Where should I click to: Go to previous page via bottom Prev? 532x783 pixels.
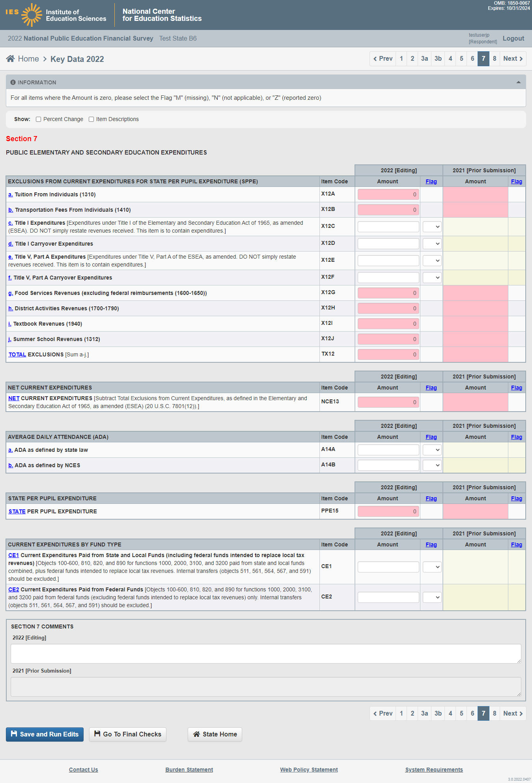click(x=383, y=713)
